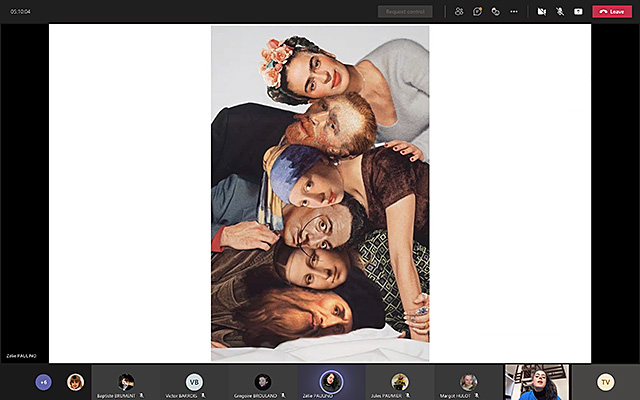Click the shared presentation collage image

tap(320, 193)
